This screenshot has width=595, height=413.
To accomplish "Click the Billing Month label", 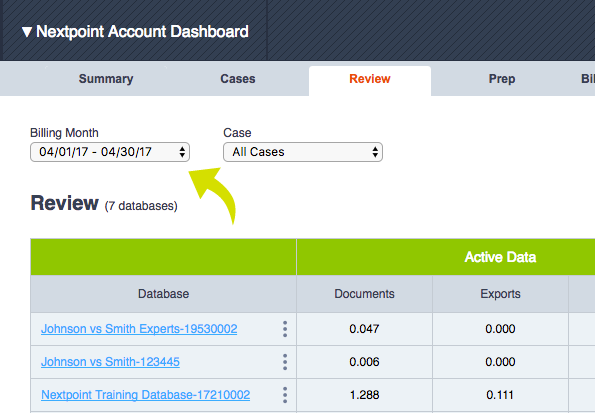I will click(64, 133).
